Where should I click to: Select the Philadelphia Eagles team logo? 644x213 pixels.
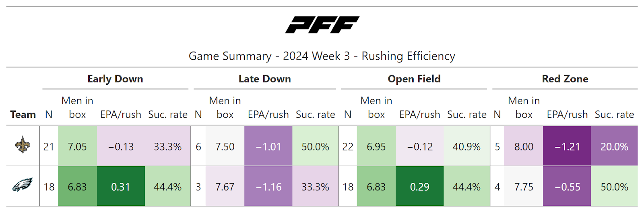[23, 186]
